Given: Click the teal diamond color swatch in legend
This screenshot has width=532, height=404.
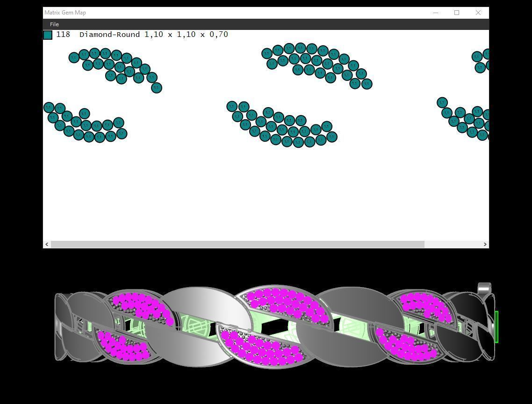Looking at the screenshot, I should click(x=48, y=35).
